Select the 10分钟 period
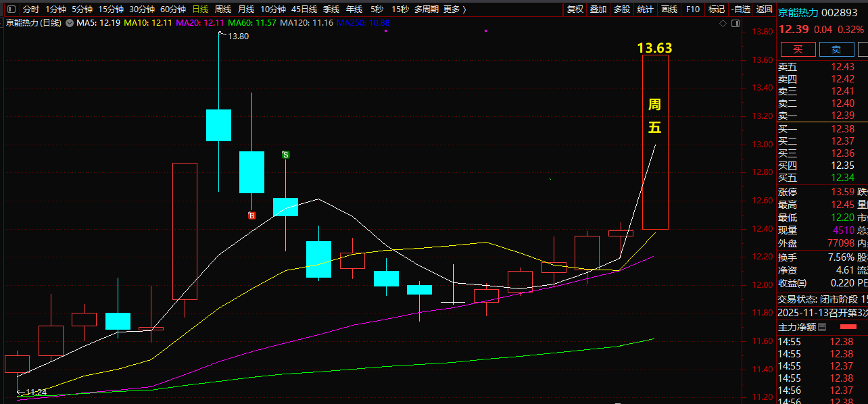This screenshot has height=404, width=868. [x=273, y=9]
